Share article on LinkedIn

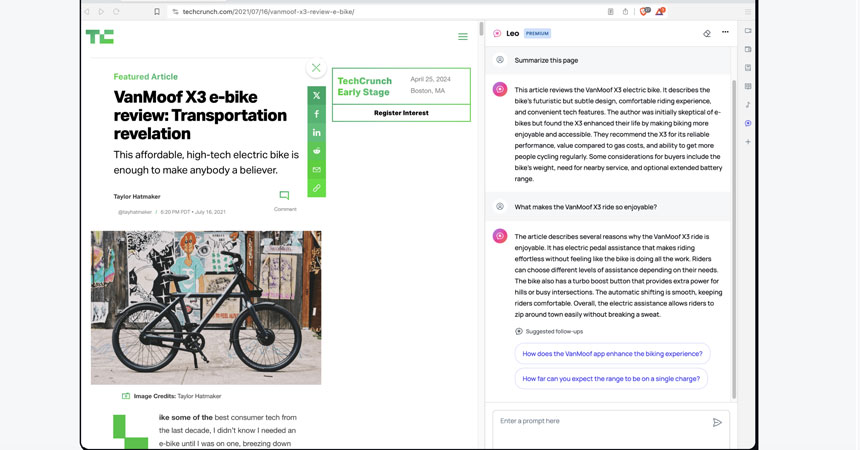316,132
